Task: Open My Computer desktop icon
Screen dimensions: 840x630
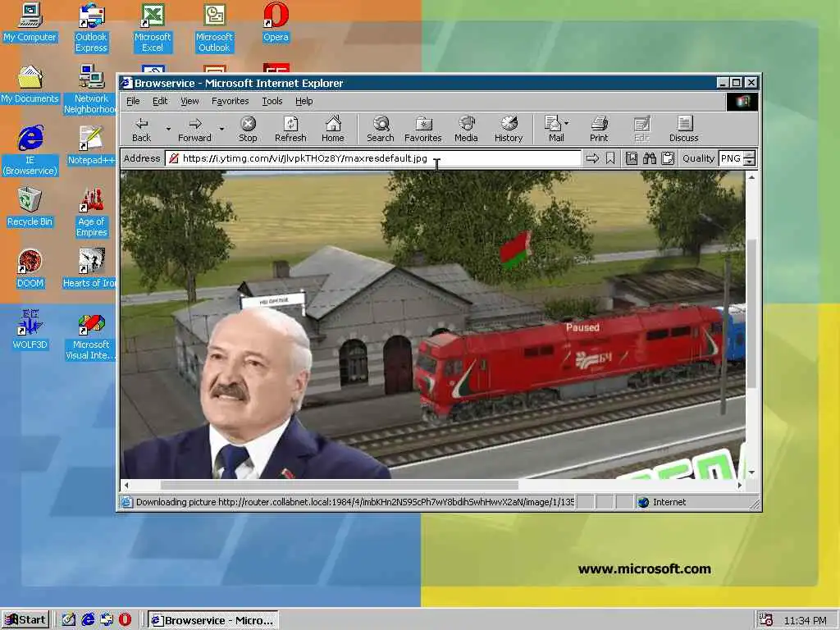Action: 30,23
